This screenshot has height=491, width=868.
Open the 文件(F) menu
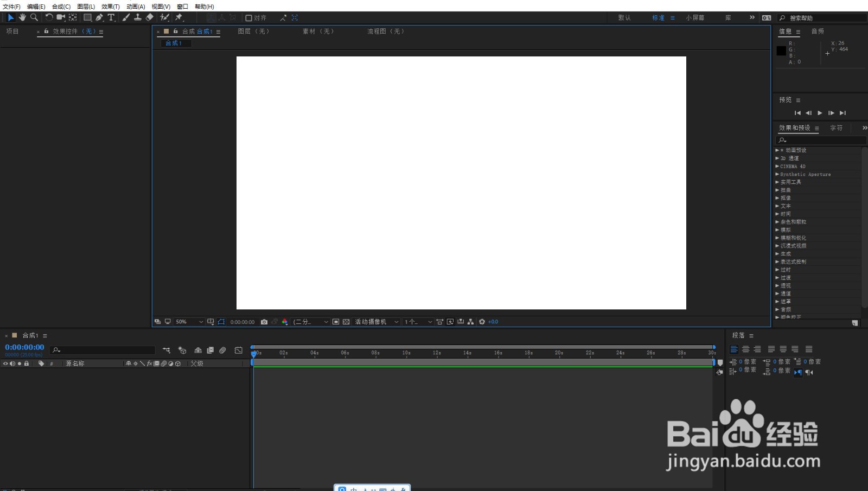tap(11, 7)
